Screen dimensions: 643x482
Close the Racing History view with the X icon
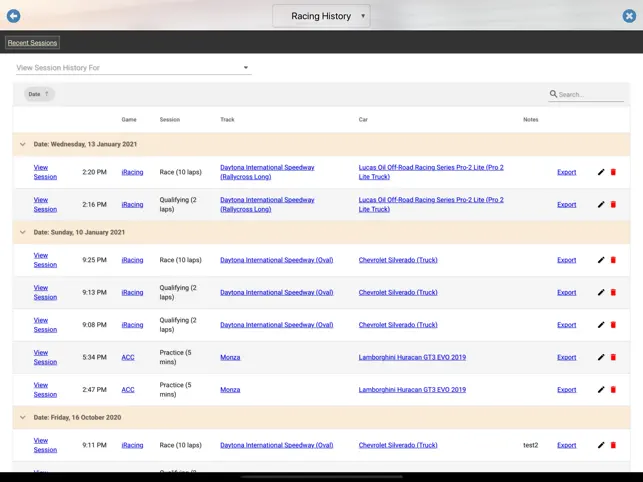click(629, 16)
